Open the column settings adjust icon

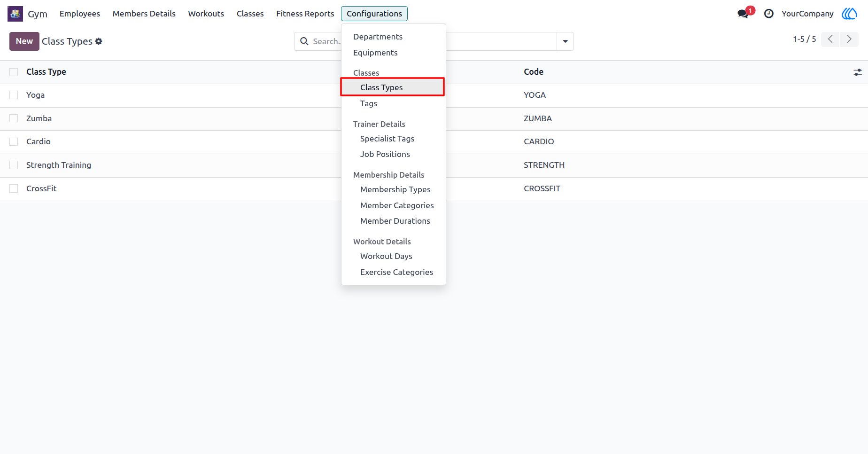[x=858, y=72]
